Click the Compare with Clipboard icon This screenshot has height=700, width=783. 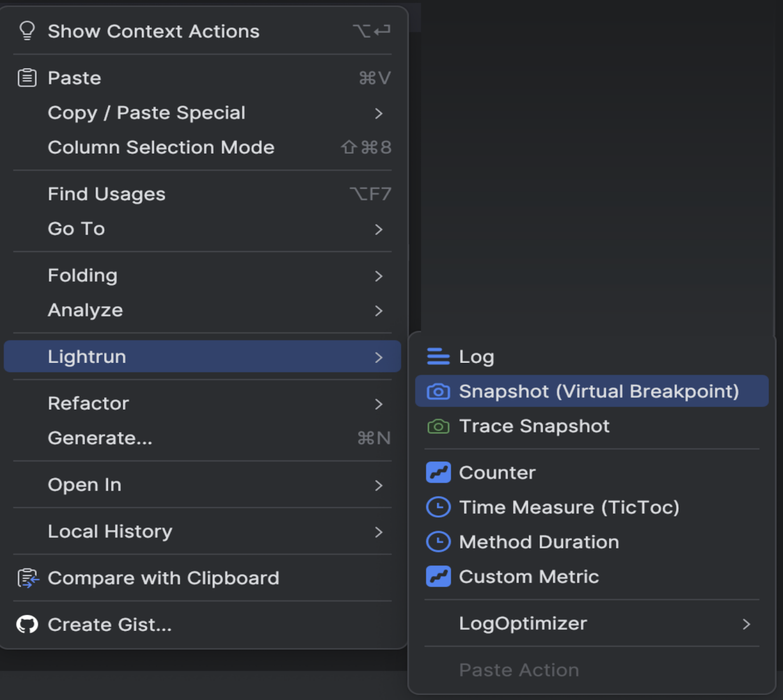(x=28, y=578)
